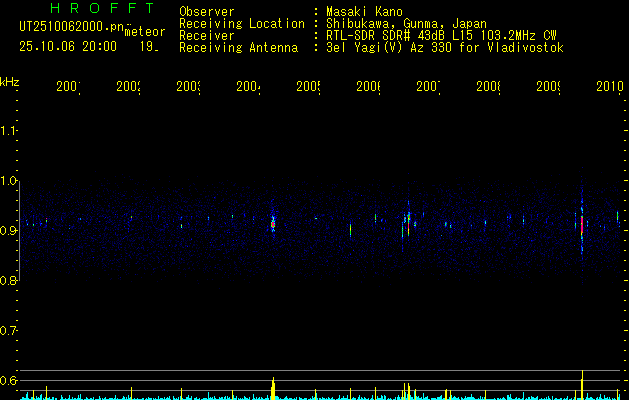Click the 0.6 frequency axis label
Screen dimensions: 629x400
(8, 380)
